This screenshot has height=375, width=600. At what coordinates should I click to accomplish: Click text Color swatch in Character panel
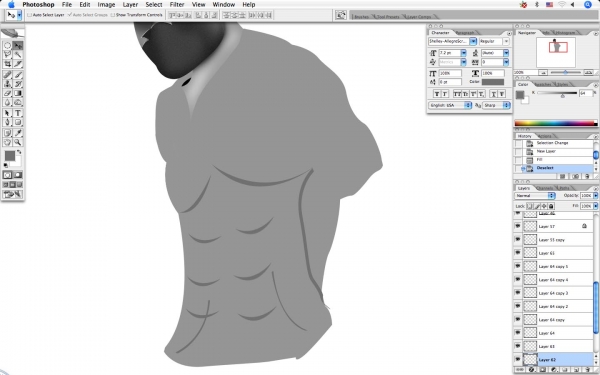pyautogui.click(x=492, y=82)
